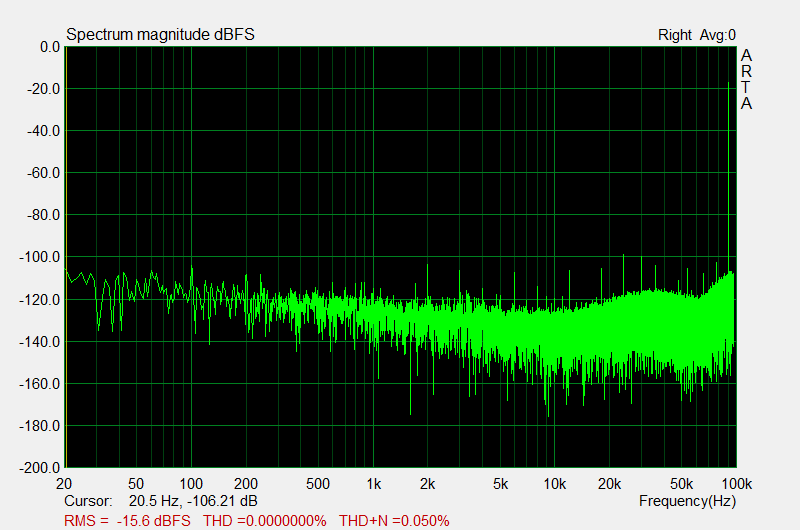The image size is (800, 530).
Task: Click the '200' frequency axis label
Action: (245, 484)
